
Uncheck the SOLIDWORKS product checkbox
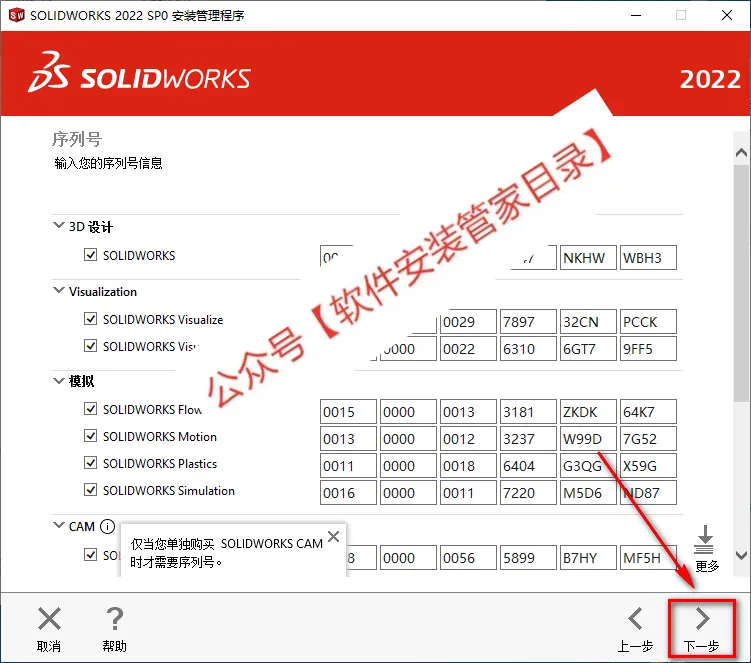tap(91, 254)
